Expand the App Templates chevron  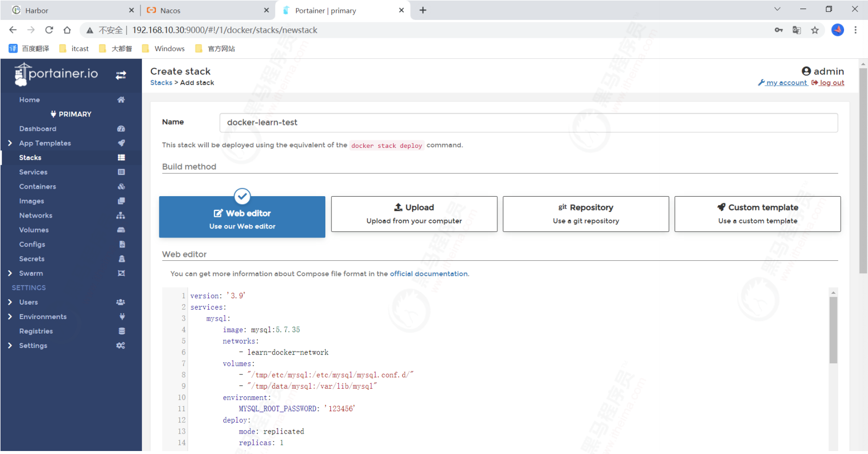(10, 143)
